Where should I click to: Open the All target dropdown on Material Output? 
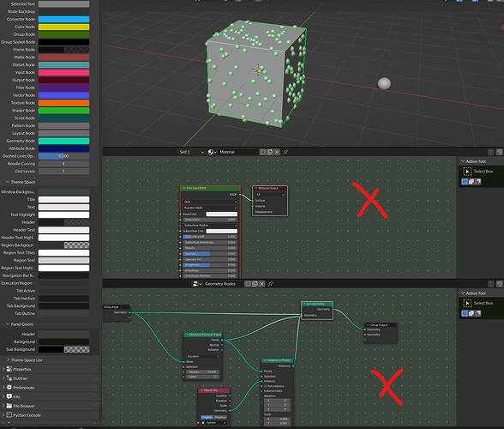[270, 195]
